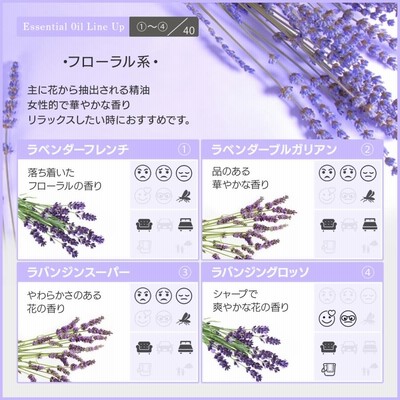Click the heart-eyes face in ラバンジングロッソ card
Viewport: 400px width, 400px height.
[327, 318]
